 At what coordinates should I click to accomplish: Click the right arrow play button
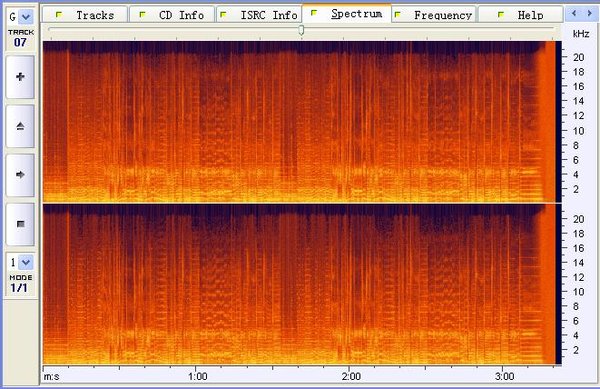[20, 175]
